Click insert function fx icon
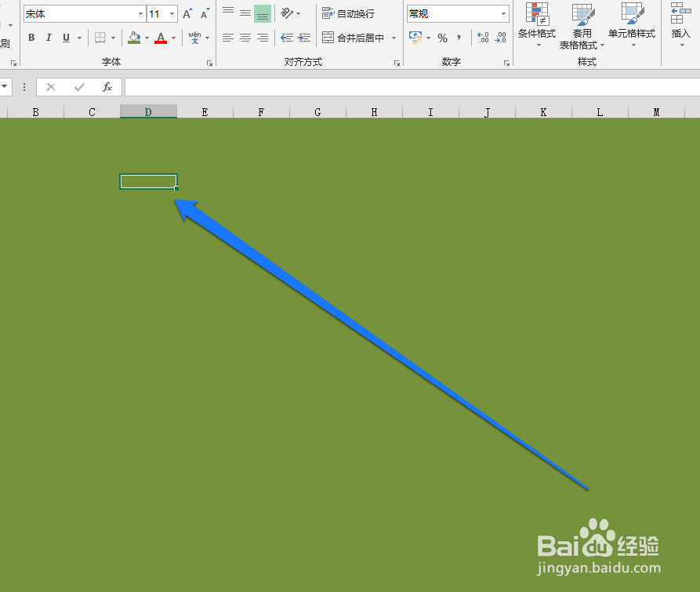The height and width of the screenshot is (592, 700). tap(107, 87)
